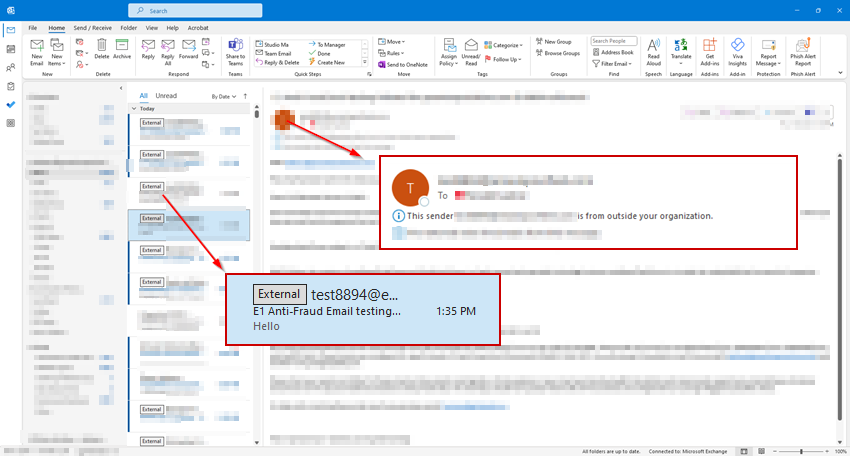The image size is (850, 456).
Task: Open the Folder tab
Action: click(128, 28)
